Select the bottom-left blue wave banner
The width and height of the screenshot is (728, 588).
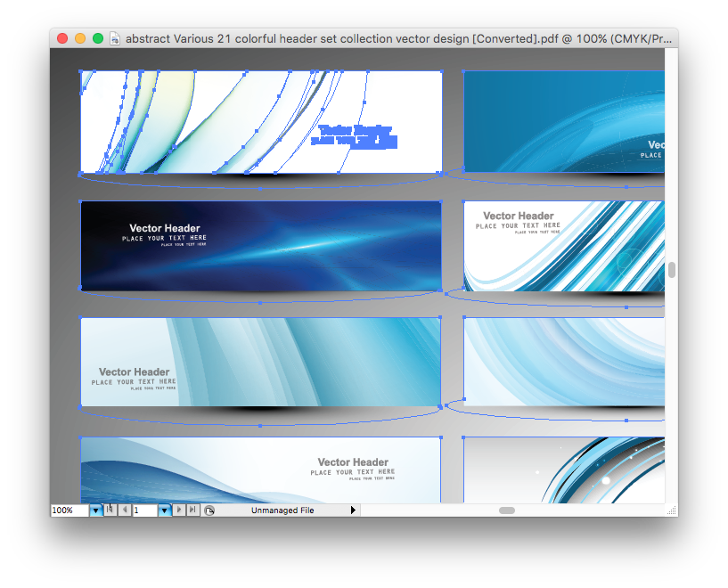(x=261, y=470)
